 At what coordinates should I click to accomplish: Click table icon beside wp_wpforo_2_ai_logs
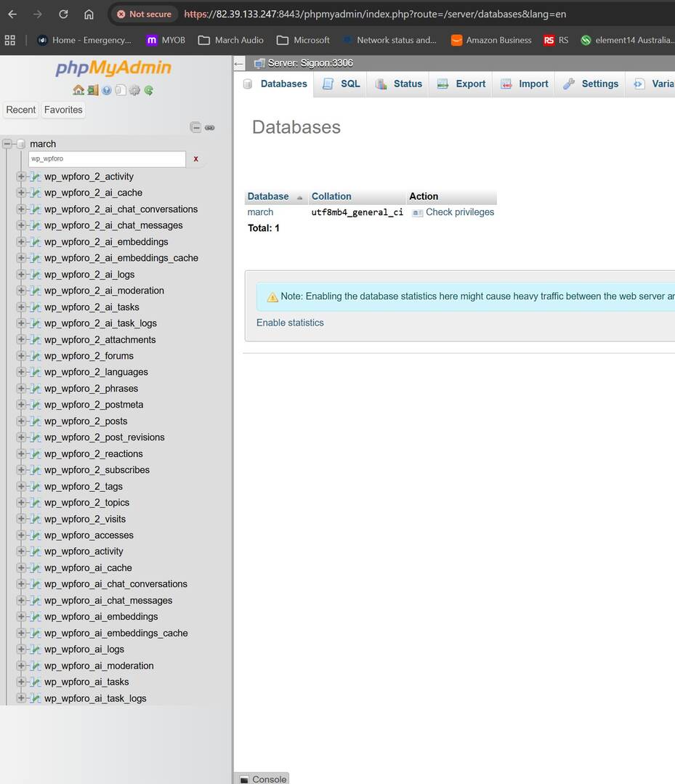pyautogui.click(x=35, y=275)
